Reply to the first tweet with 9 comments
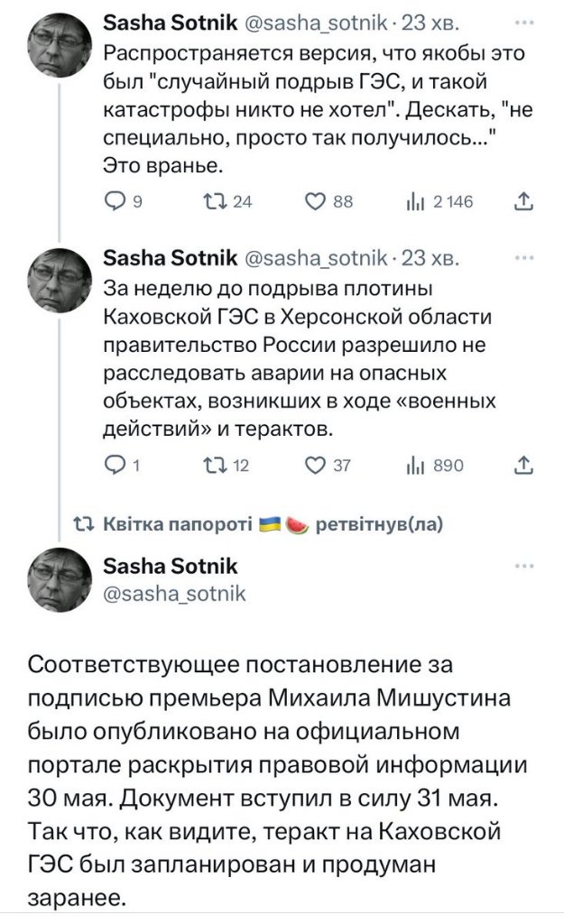 coord(115,202)
